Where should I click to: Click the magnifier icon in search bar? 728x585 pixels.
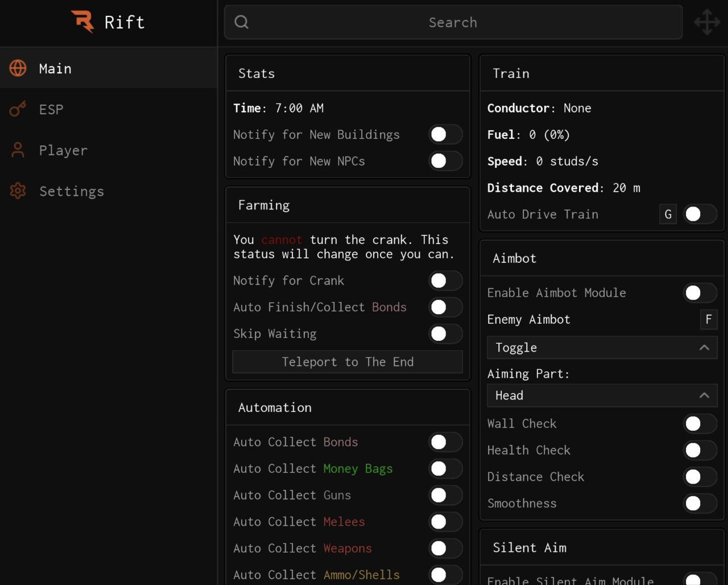click(x=242, y=22)
